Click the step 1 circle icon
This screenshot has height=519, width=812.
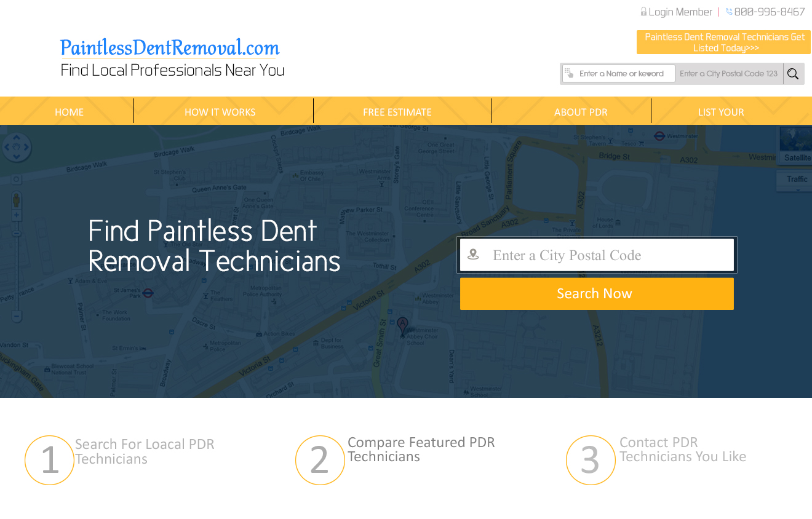49,460
